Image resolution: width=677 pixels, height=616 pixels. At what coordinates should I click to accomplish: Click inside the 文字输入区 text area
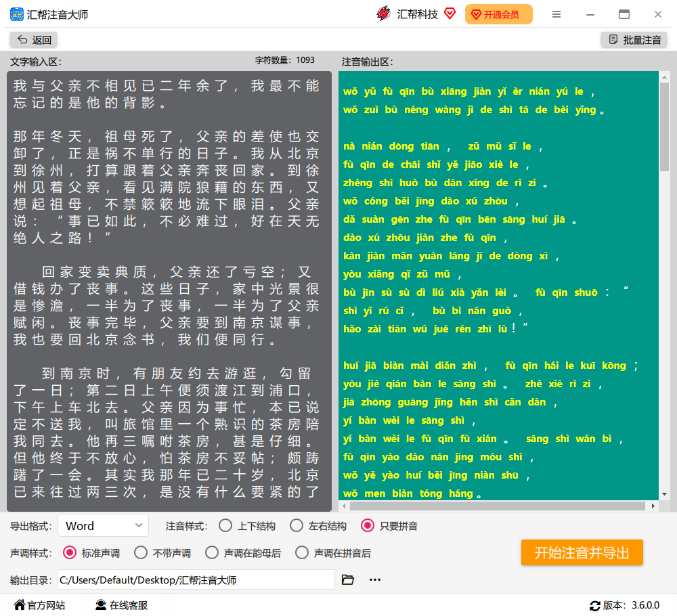169,291
